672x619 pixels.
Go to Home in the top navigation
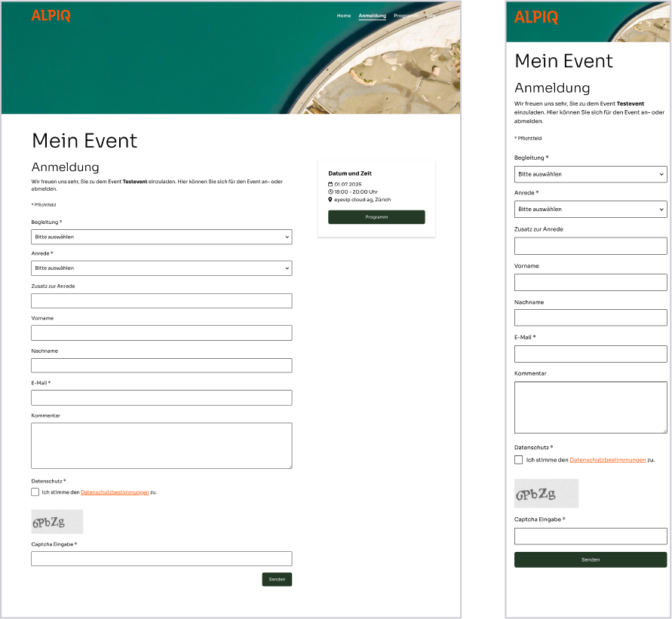click(344, 16)
